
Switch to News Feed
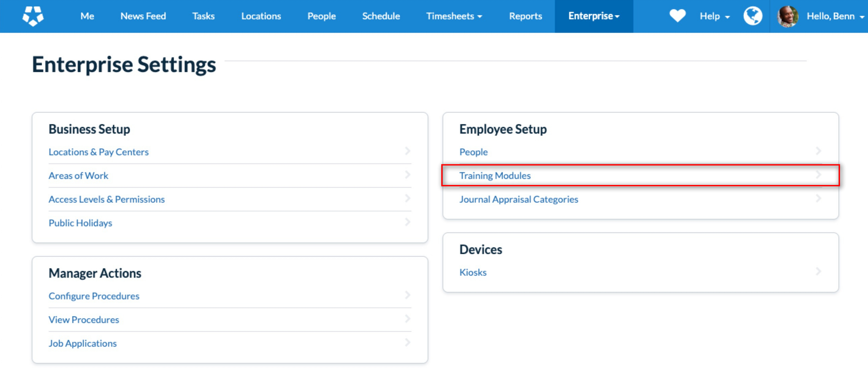click(143, 16)
